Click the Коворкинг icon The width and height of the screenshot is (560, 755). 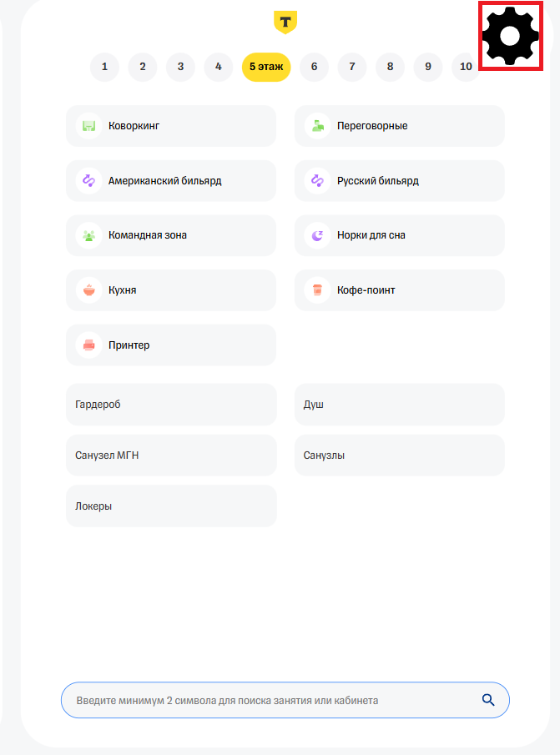pos(88,126)
